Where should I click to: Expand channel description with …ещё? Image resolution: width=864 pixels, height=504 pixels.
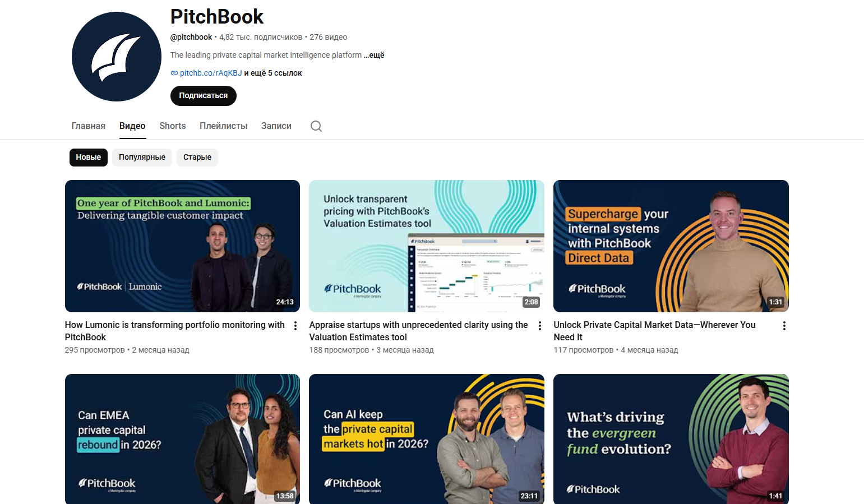375,55
